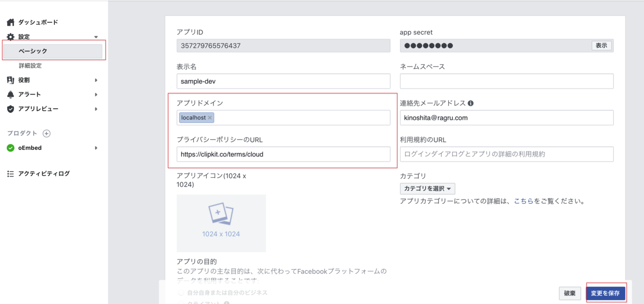Remove the localhost domain tag
Viewport: 644px width, 304px height.
pos(210,118)
